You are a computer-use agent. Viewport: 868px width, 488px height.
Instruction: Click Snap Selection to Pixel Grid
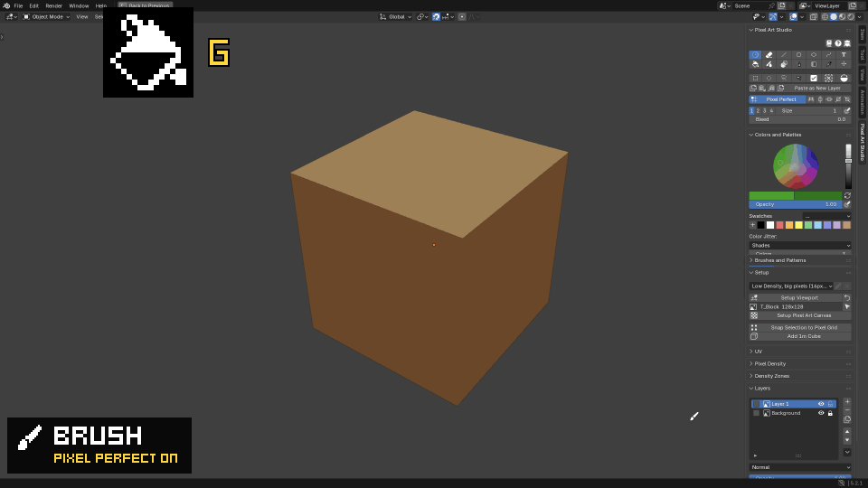pos(800,327)
